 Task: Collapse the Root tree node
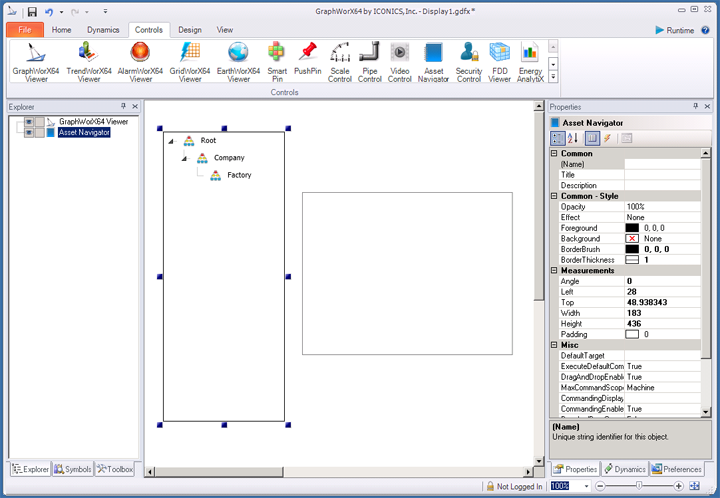point(171,141)
